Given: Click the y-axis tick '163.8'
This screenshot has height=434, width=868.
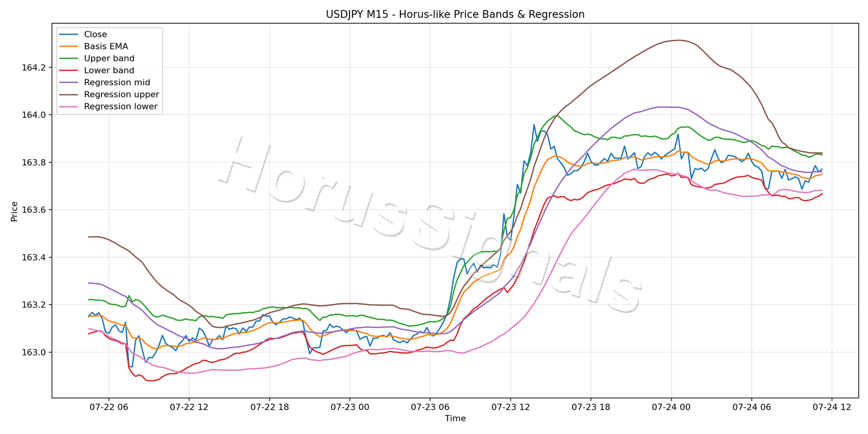Looking at the screenshot, I should click(34, 163).
